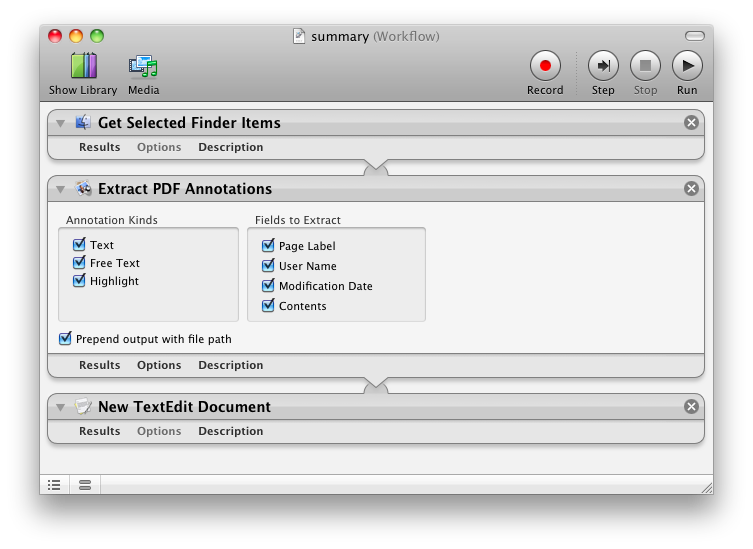Zoom the summary workflow window
This screenshot has height=549, width=753.
point(97,36)
